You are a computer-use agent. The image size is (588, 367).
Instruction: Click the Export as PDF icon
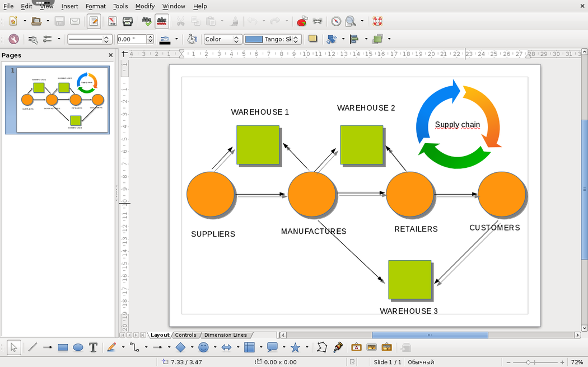point(112,22)
